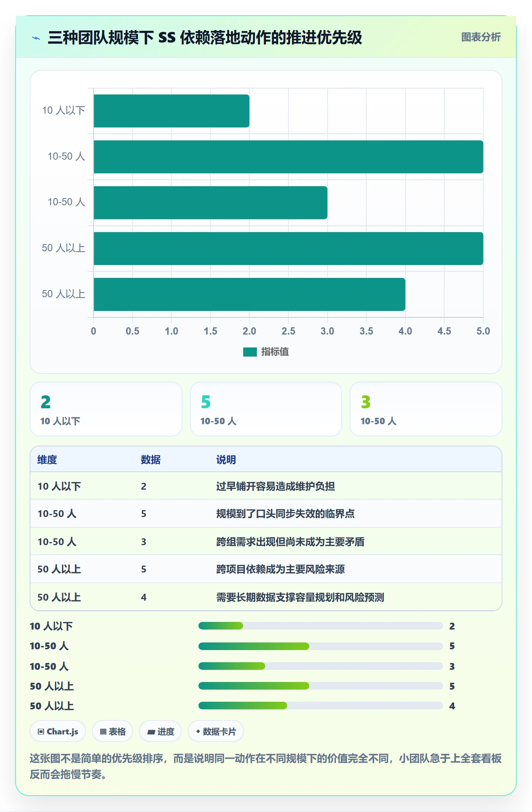Image resolution: width=532 pixels, height=812 pixels.
Task: Click the 2.5 tick label on the chart x-axis
Action: [288, 331]
